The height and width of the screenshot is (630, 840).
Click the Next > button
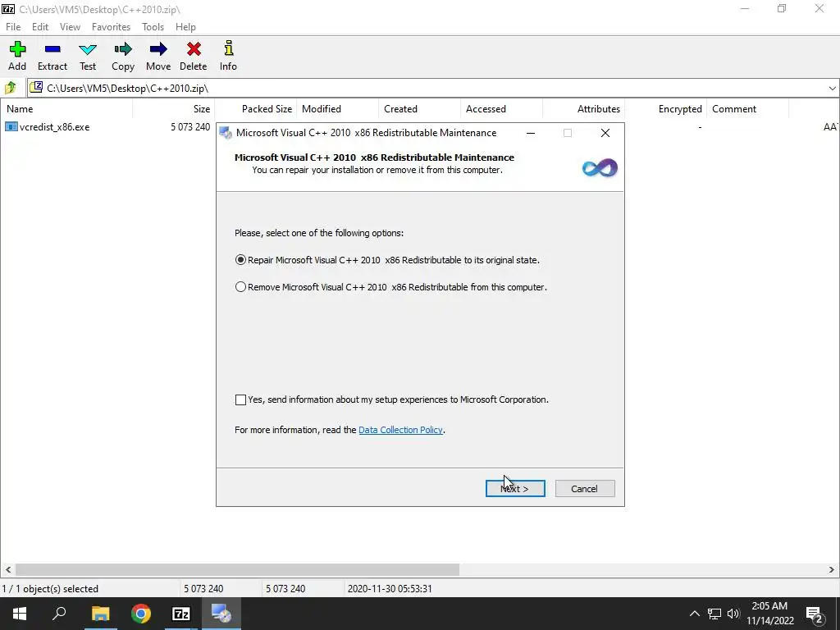tap(515, 489)
